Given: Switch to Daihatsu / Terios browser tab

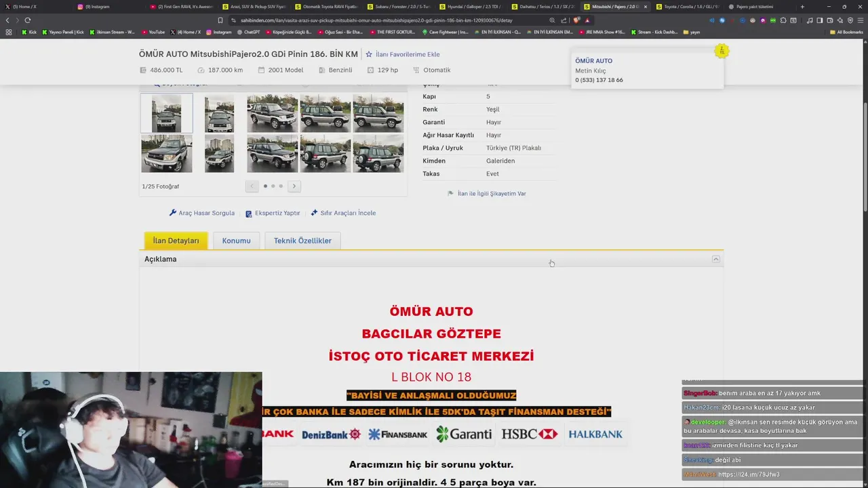Looking at the screenshot, I should point(545,7).
